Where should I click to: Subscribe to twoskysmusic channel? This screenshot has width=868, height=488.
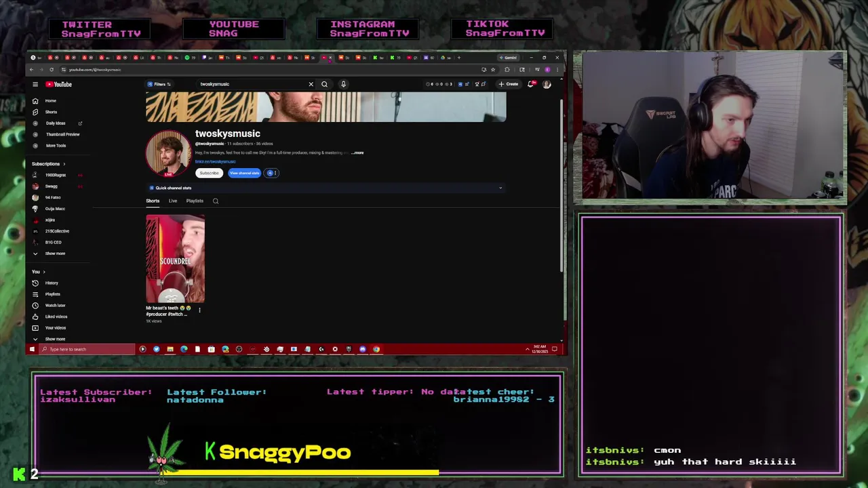209,173
